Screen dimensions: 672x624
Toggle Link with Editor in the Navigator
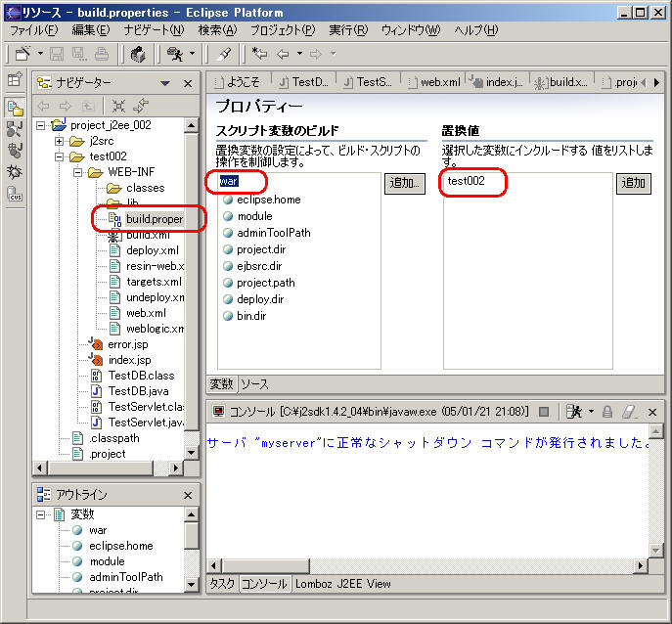[141, 106]
